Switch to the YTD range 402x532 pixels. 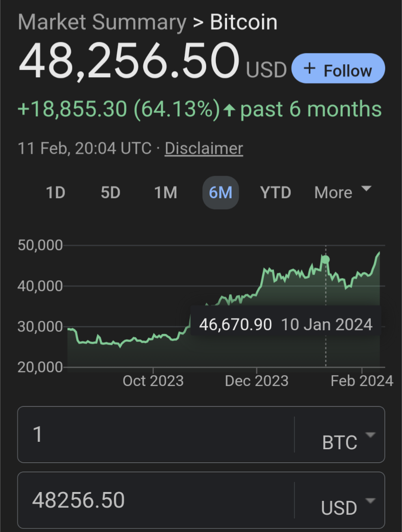pos(276,193)
